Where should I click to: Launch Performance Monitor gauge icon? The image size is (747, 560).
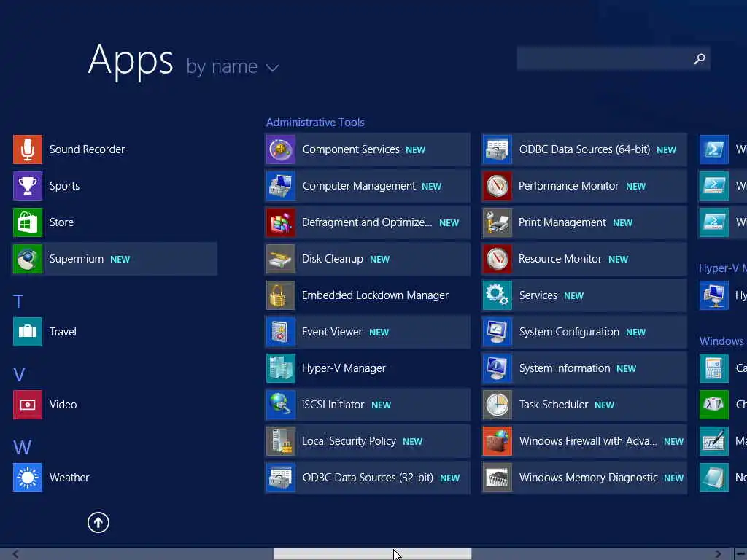coord(498,186)
